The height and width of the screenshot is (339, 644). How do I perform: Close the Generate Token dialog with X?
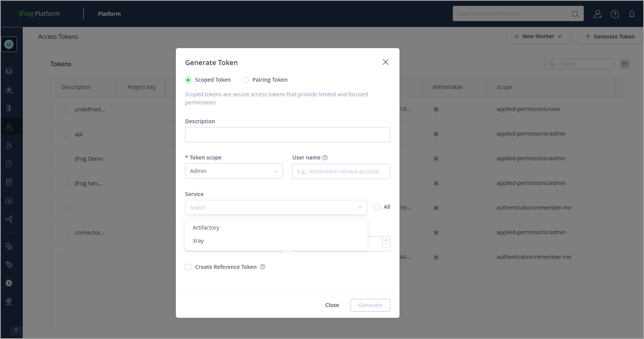tap(385, 62)
